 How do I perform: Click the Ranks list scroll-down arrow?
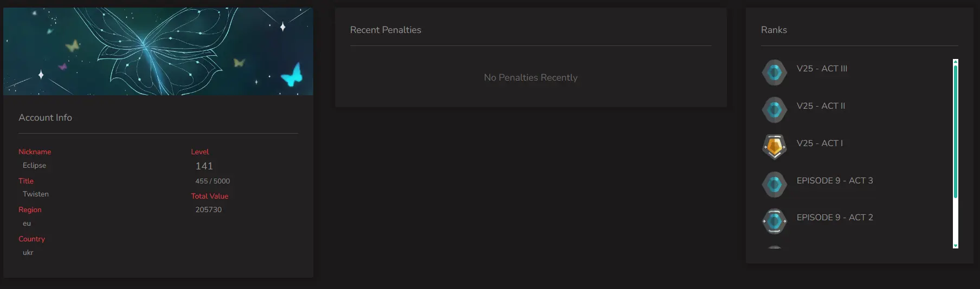(956, 246)
